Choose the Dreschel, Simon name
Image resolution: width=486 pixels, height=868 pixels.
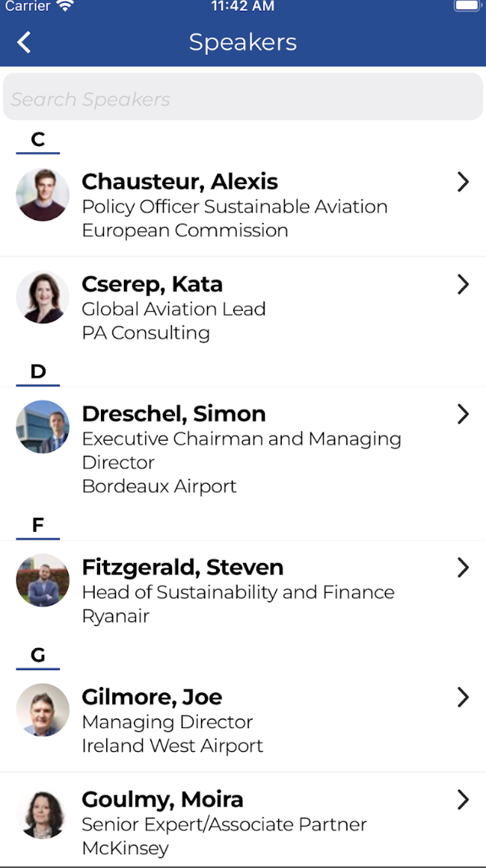click(x=173, y=414)
